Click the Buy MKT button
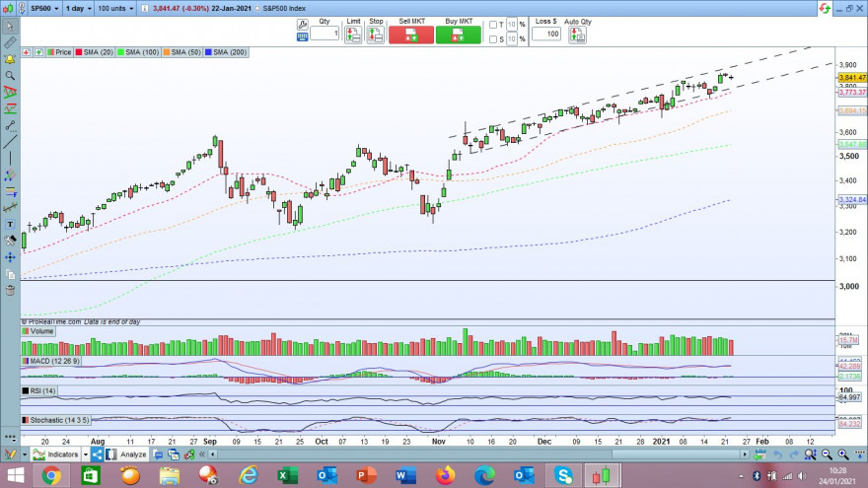 click(459, 35)
